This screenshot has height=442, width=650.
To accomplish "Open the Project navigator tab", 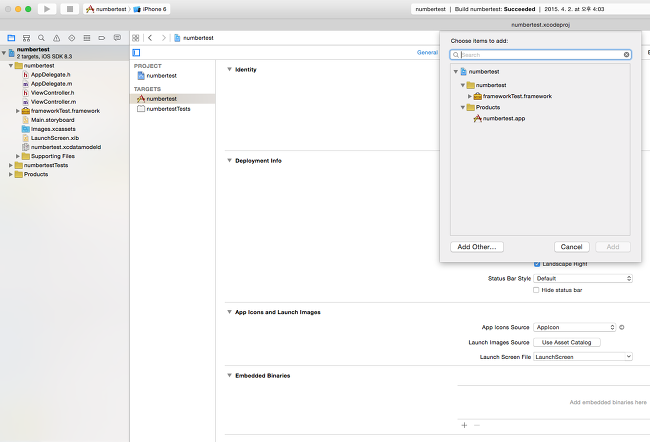I will coord(11,38).
